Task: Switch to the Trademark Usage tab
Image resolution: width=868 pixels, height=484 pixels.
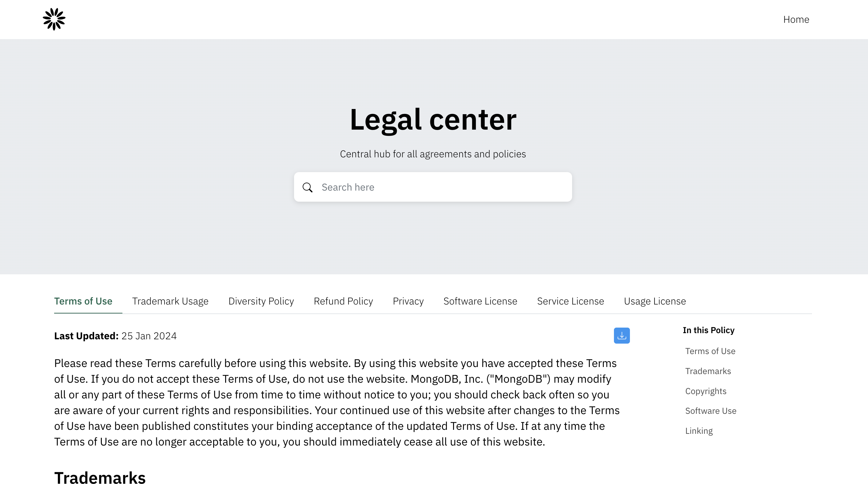Action: (170, 301)
